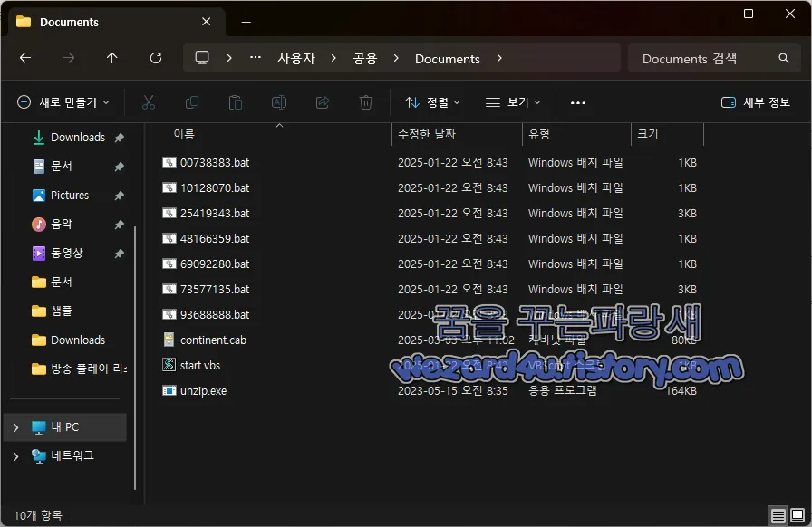Image resolution: width=812 pixels, height=527 pixels.
Task: Click the Cut scissors icon
Action: pos(149,102)
